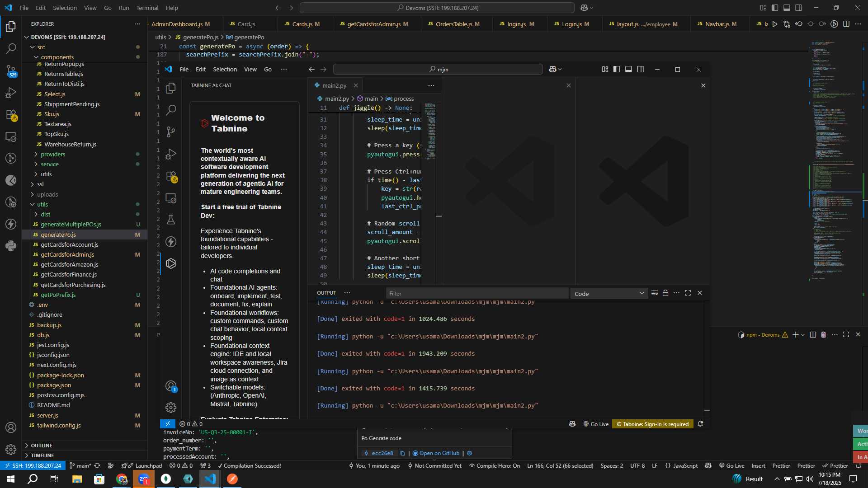Image resolution: width=868 pixels, height=488 pixels.
Task: Expand the uploads folder
Action: pos(47,195)
